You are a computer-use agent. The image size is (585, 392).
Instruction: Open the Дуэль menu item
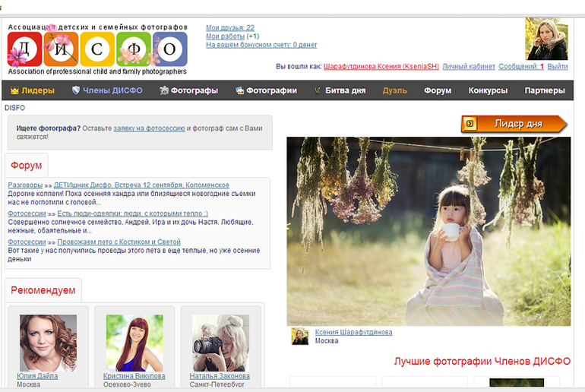(x=394, y=90)
